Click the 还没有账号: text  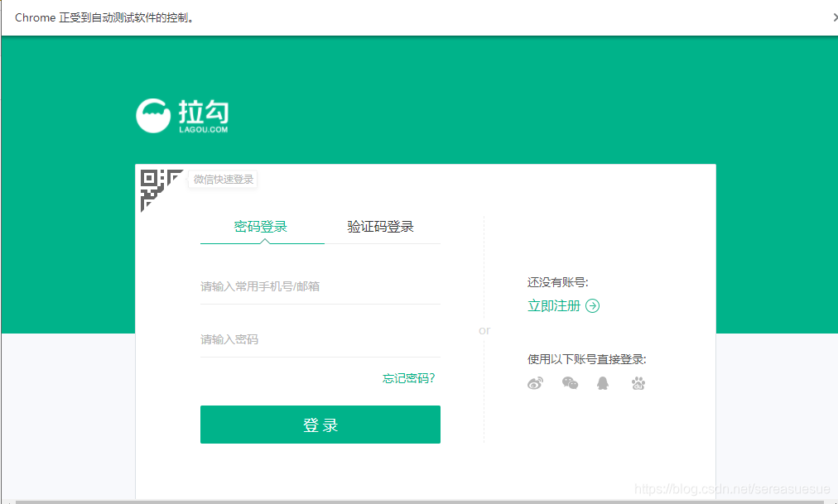557,282
